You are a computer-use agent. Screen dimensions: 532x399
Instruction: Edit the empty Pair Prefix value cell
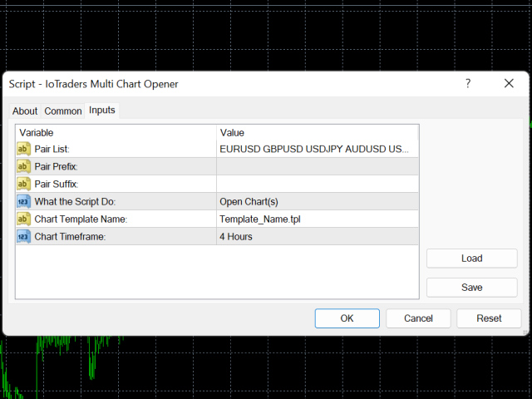[x=318, y=166]
